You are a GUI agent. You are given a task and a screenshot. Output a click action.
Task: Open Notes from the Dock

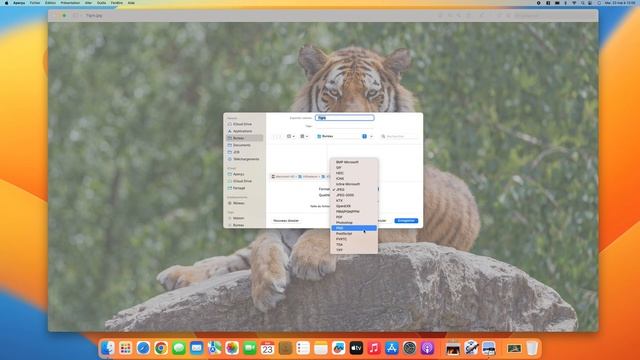pyautogui.click(x=321, y=348)
